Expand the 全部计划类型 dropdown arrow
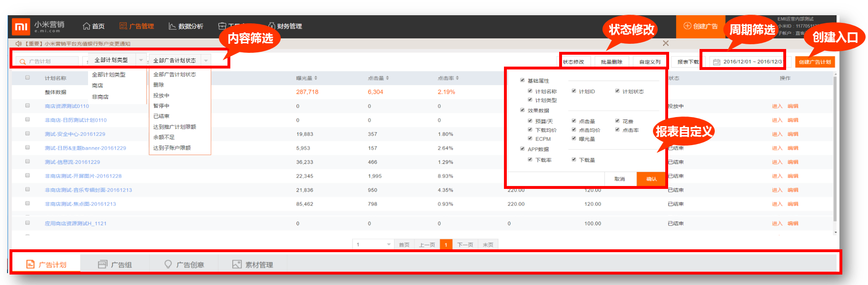 pyautogui.click(x=141, y=60)
